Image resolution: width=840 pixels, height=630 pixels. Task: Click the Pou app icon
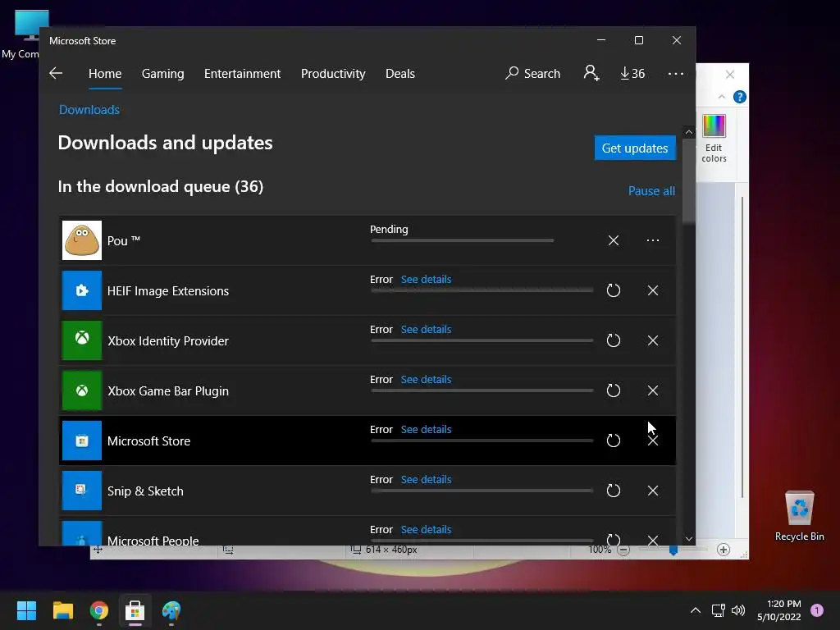[82, 240]
